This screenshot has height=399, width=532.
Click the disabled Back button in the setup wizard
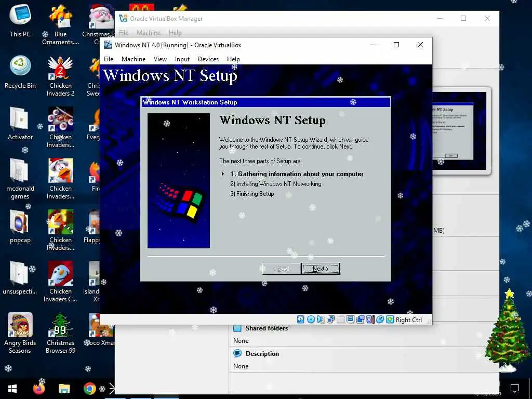tap(282, 269)
